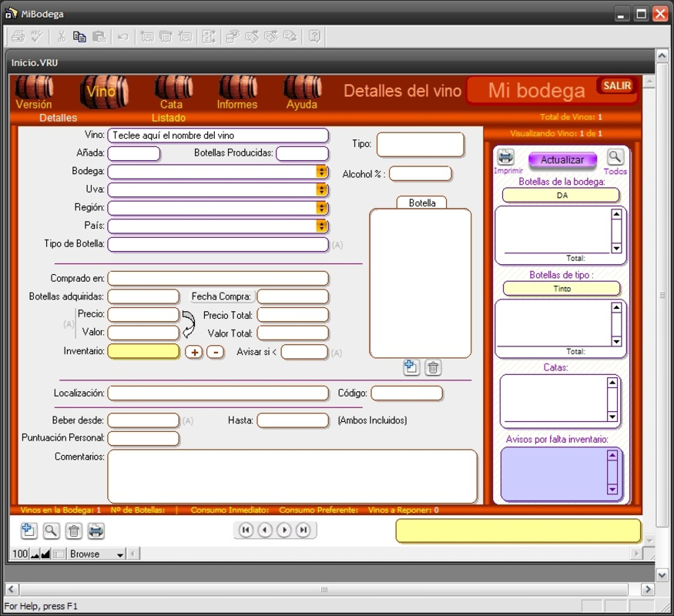The image size is (674, 616).
Task: Click the Tinto selector under Botellas de tipo
Action: (x=562, y=289)
